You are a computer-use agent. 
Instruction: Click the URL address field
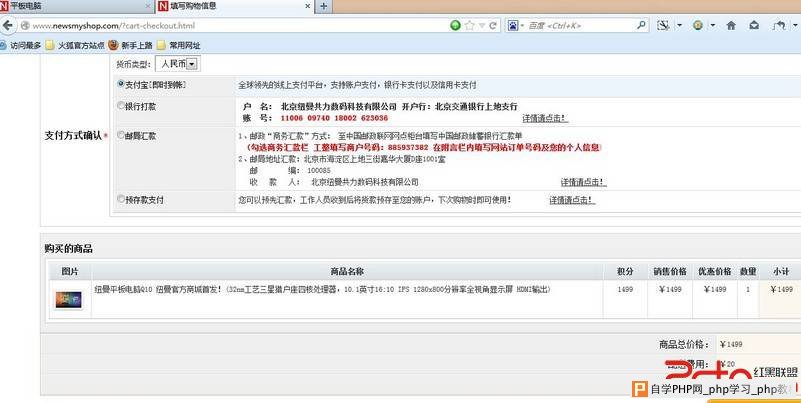pos(235,26)
